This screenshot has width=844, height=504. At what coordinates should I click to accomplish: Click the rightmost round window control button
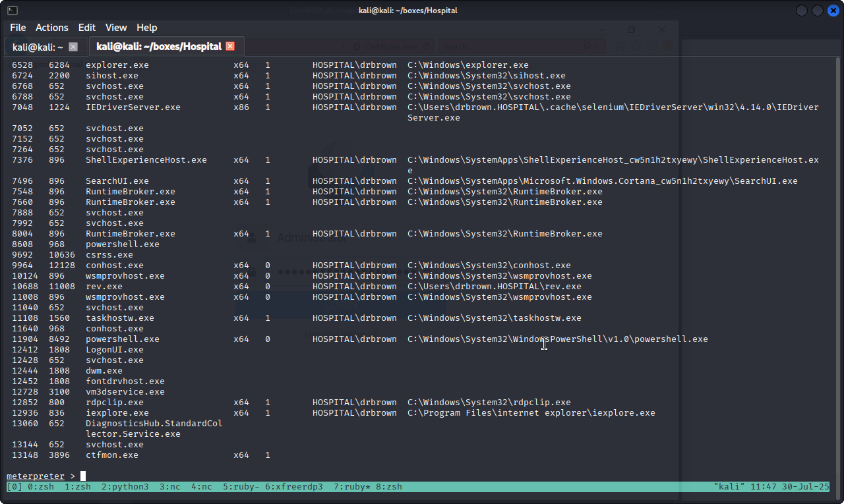(833, 11)
